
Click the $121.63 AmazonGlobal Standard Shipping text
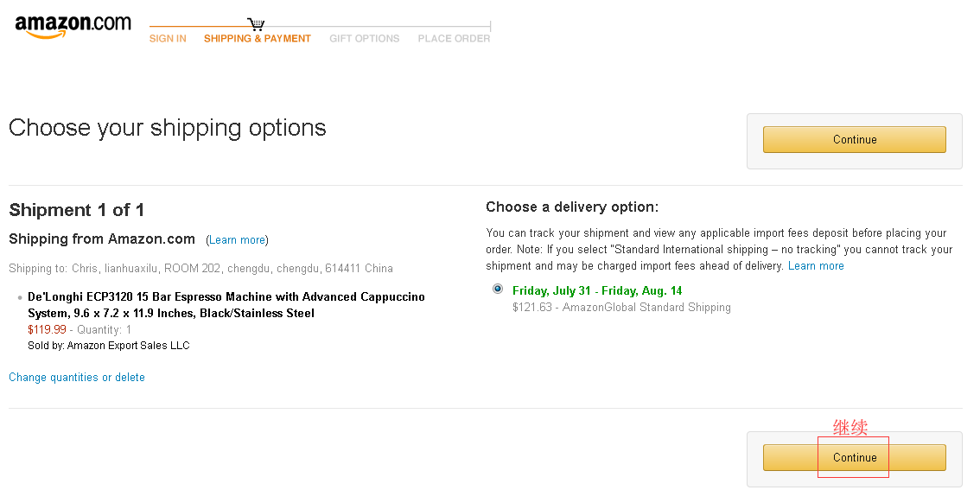pyautogui.click(x=621, y=308)
